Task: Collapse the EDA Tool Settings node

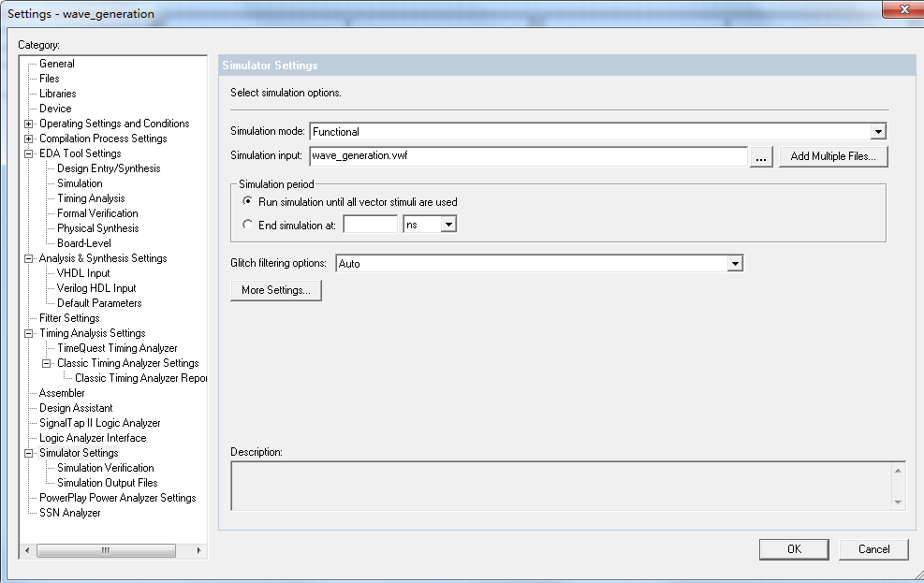Action: [28, 153]
